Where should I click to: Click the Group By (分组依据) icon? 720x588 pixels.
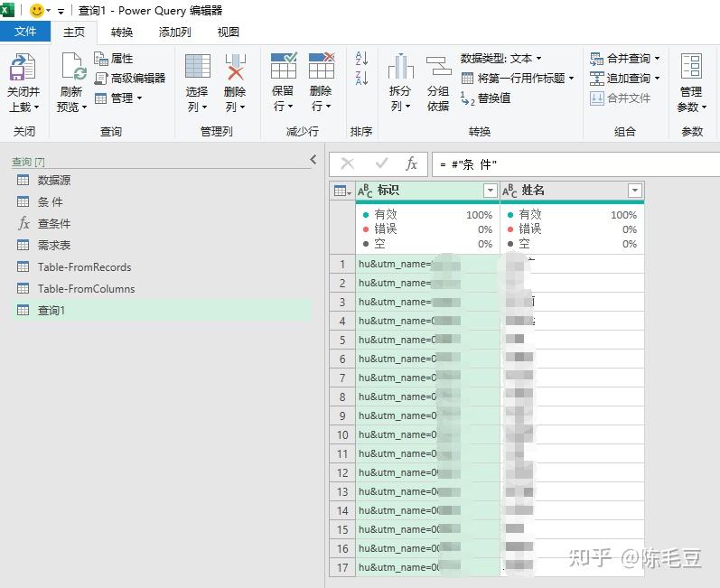click(x=438, y=67)
